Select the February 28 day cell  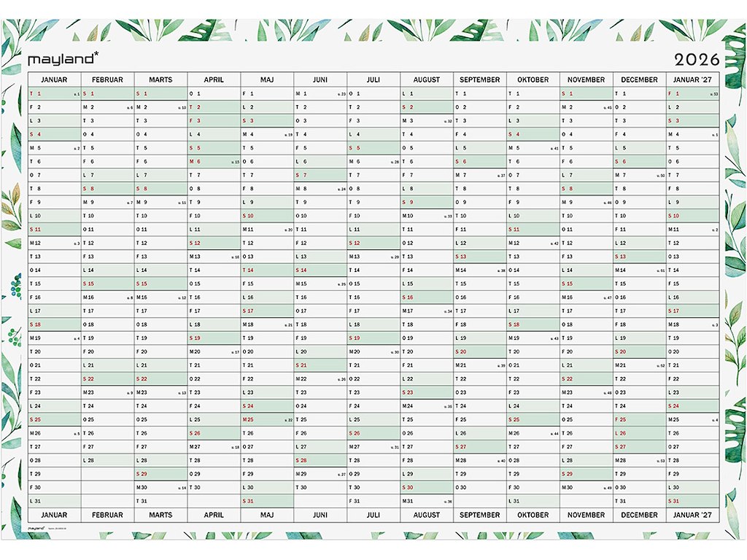(108, 460)
